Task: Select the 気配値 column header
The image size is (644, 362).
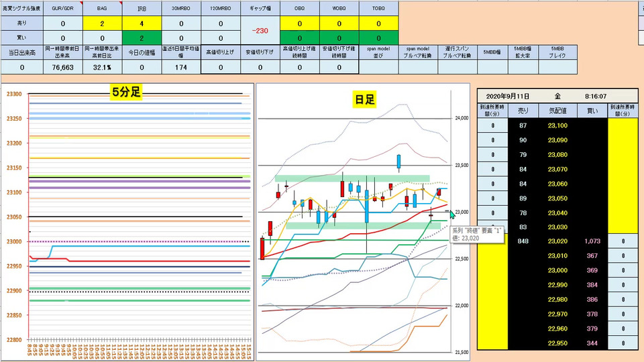Action: (x=557, y=111)
